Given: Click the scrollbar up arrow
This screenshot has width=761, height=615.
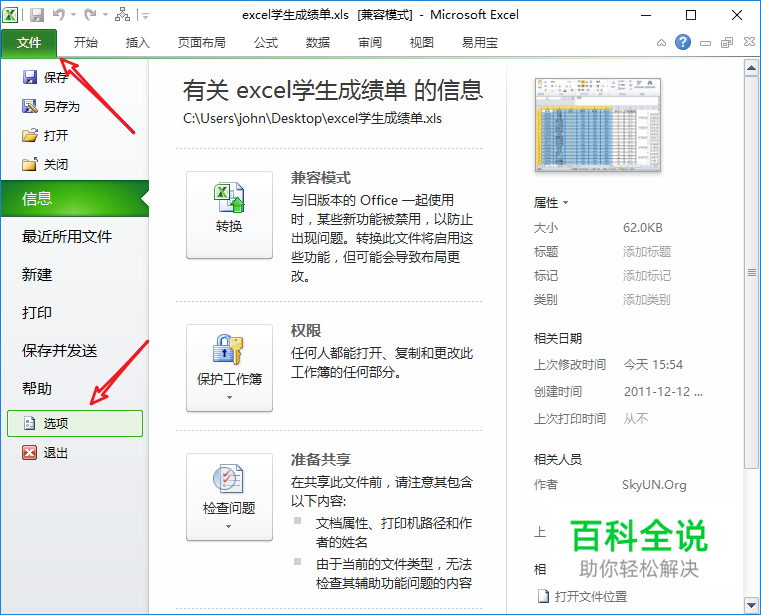Looking at the screenshot, I should 751,68.
